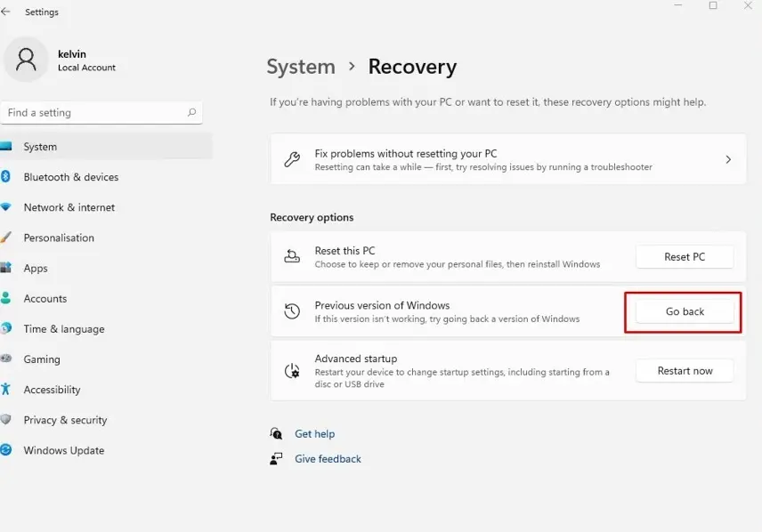Open Personalisation settings
Screen dimensions: 762x532
click(x=106, y=238)
